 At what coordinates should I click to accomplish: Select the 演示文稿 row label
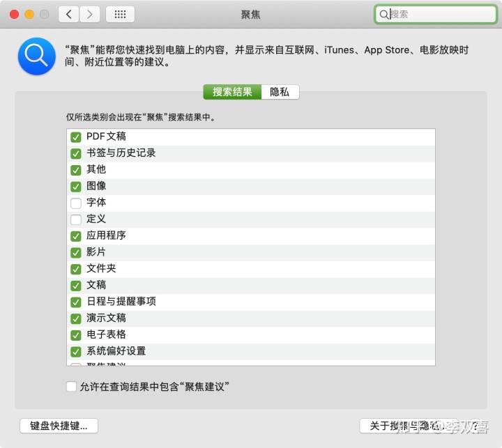[x=106, y=318]
